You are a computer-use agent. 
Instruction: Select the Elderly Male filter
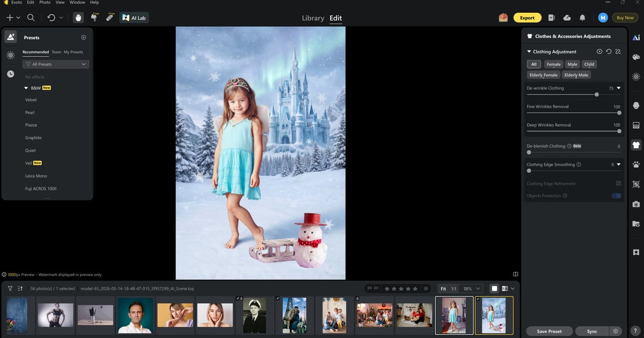[x=576, y=75]
